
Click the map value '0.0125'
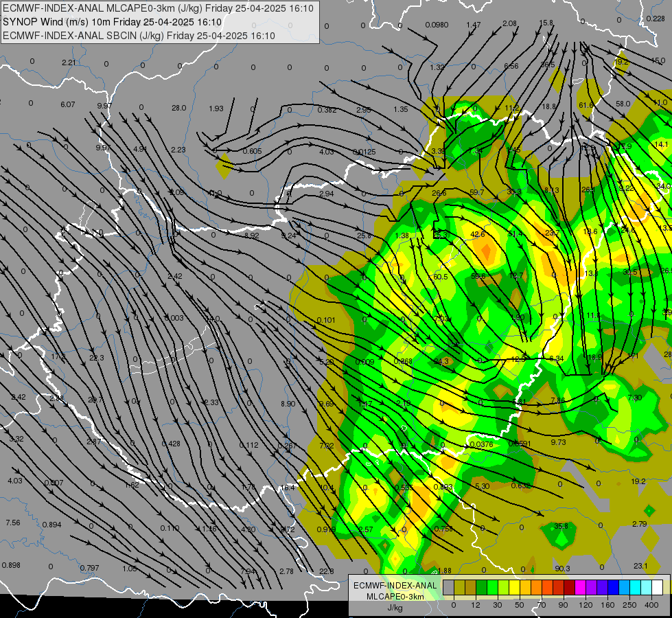tap(364, 152)
